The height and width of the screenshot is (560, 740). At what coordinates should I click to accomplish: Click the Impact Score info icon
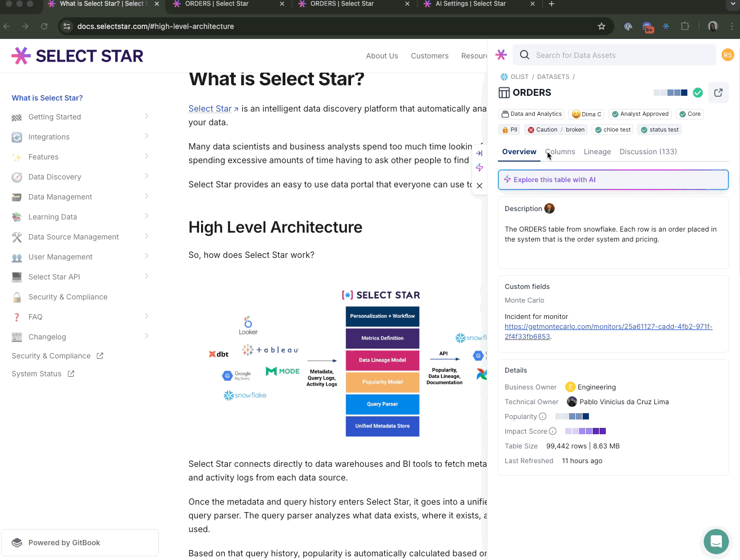[553, 431]
